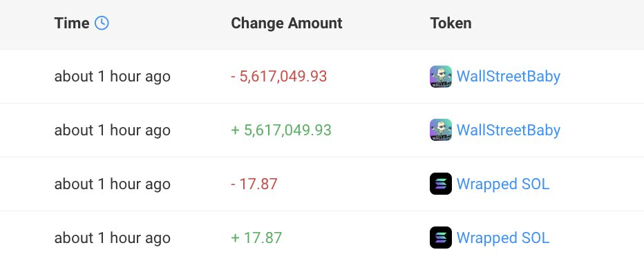Select the red -5,617,049.93 change amount
Screen dimensions: 644x261
279,77
